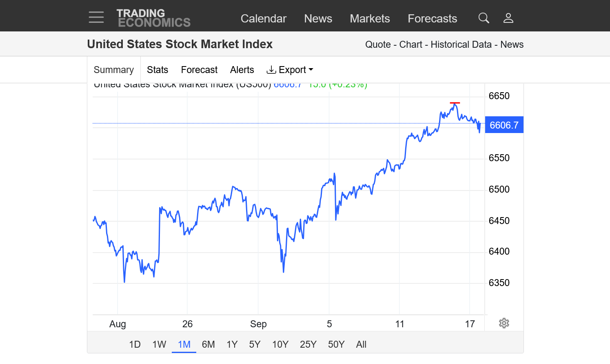Switch to the Stats tab
Screen dimensions: 610x364
pos(157,70)
